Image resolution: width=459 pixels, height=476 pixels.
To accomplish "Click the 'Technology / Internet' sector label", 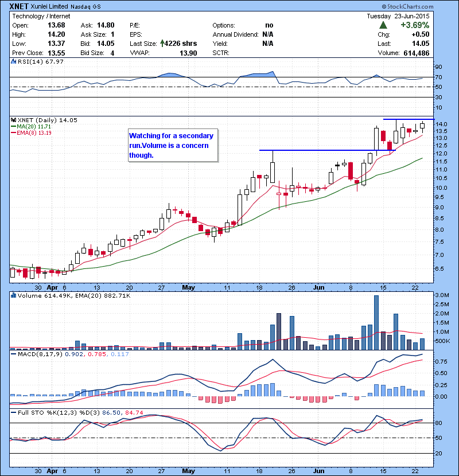I will [x=41, y=17].
